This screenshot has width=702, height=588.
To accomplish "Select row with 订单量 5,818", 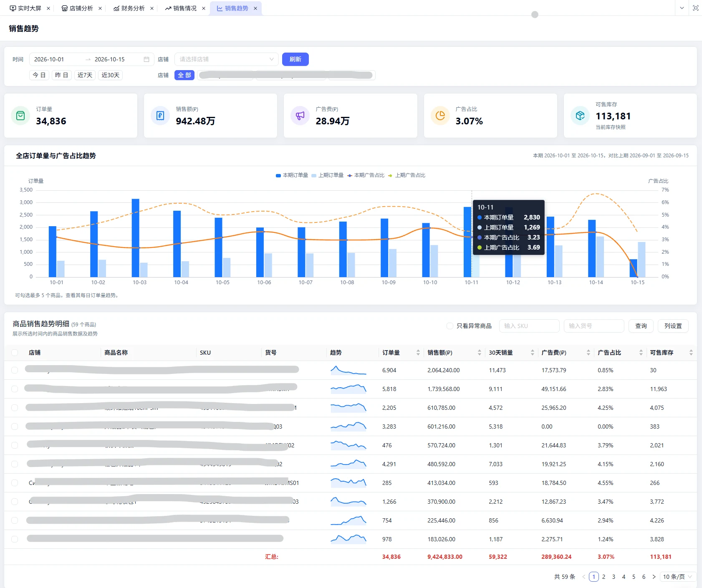I will pos(15,389).
